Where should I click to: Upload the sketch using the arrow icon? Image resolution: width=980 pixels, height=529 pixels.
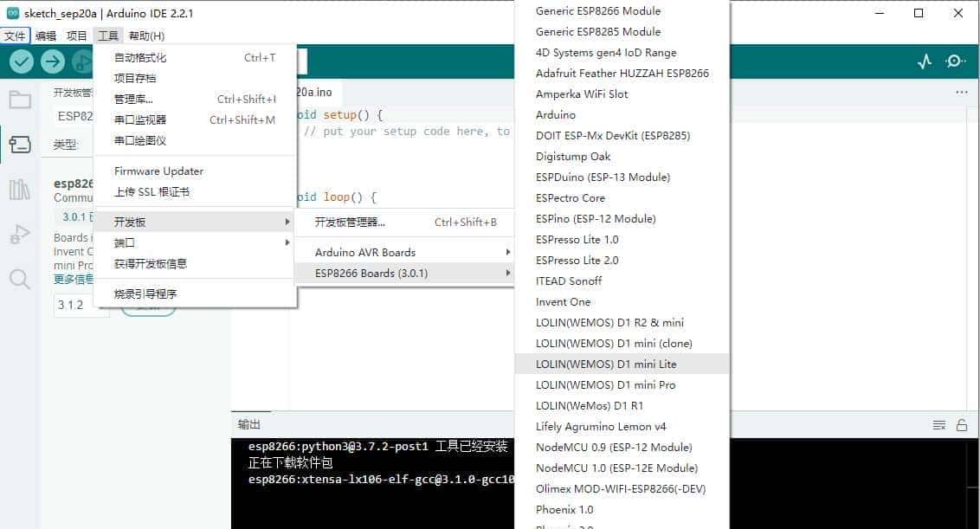52,61
